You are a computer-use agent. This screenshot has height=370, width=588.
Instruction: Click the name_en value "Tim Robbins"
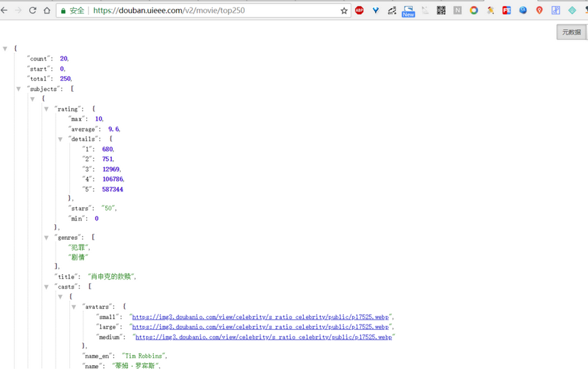(x=143, y=356)
